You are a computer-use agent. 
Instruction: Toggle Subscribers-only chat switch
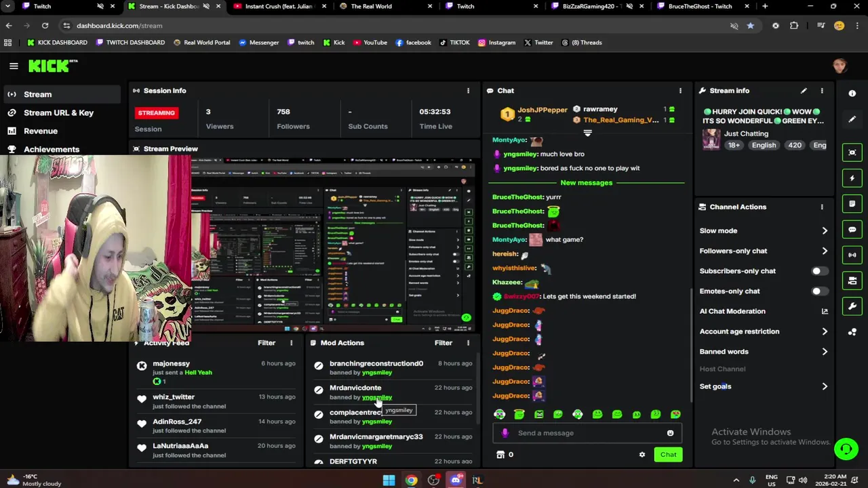tap(818, 271)
